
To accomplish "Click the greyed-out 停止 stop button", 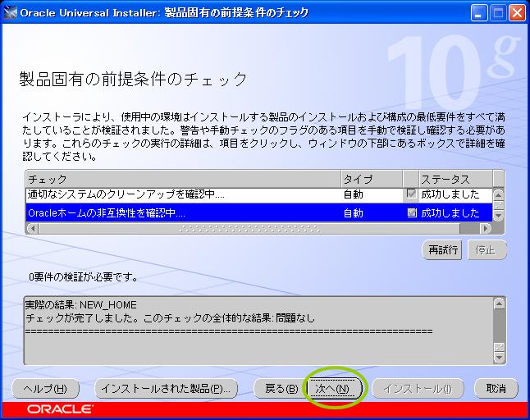I will pyautogui.click(x=487, y=250).
